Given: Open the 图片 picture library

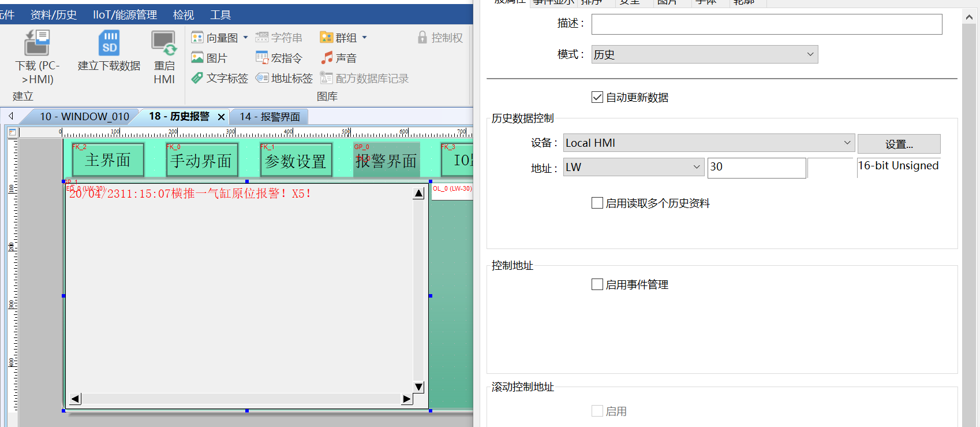Looking at the screenshot, I should [209, 58].
